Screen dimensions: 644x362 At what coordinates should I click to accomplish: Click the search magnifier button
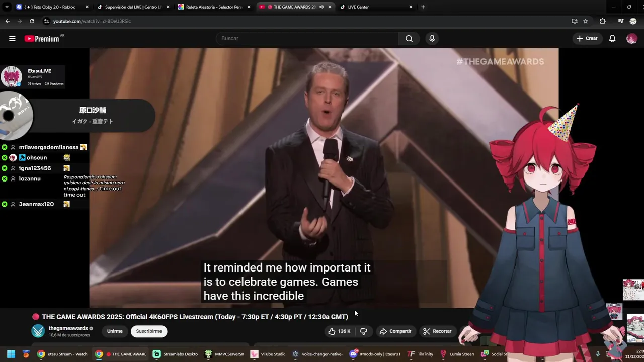pyautogui.click(x=409, y=39)
